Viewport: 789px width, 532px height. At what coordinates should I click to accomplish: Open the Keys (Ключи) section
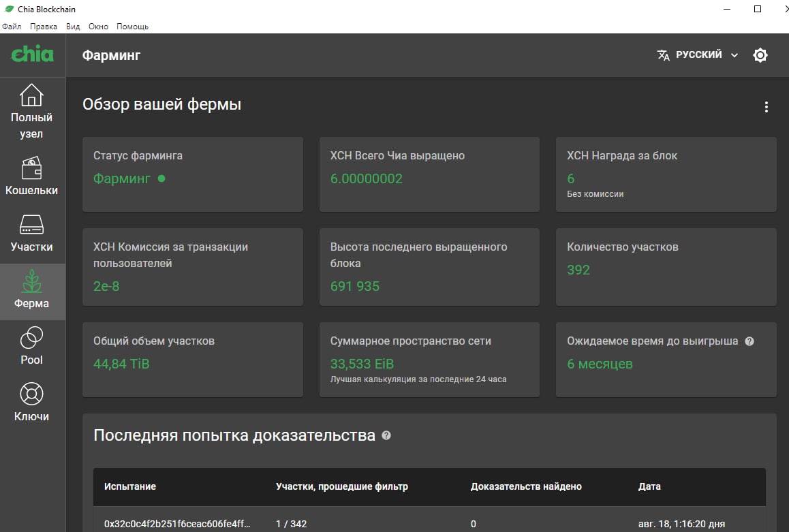(x=32, y=403)
